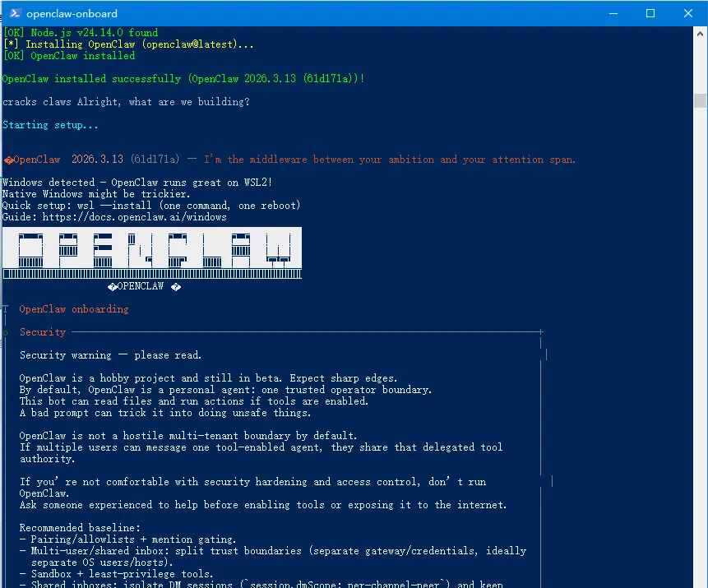Close the openclaw-onboard window

687,13
